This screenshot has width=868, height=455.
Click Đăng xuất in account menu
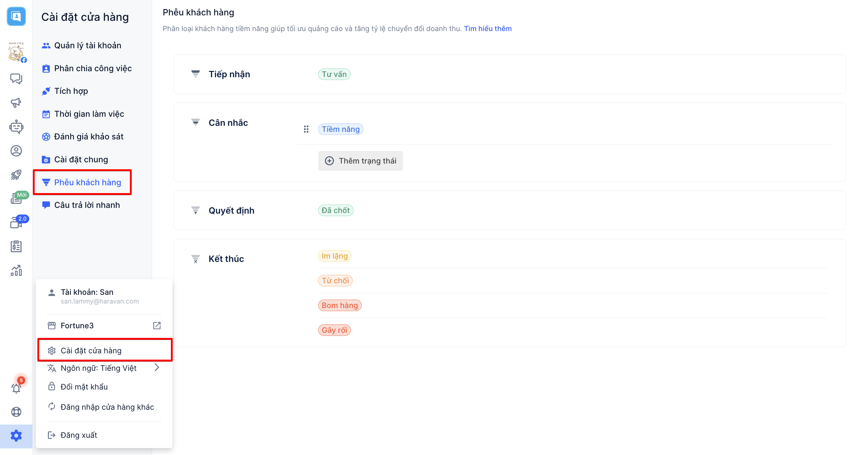click(x=78, y=435)
